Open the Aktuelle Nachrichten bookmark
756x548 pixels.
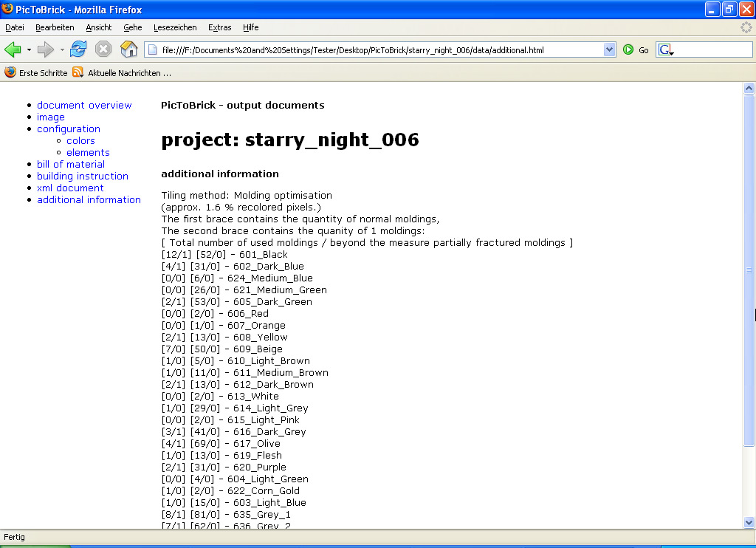click(129, 73)
